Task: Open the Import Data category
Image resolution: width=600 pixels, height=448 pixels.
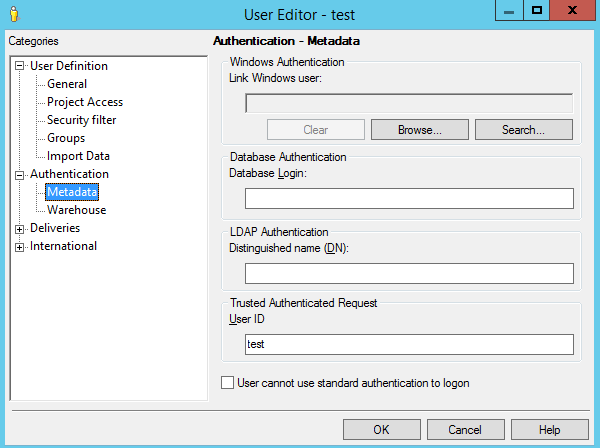Action: click(78, 156)
